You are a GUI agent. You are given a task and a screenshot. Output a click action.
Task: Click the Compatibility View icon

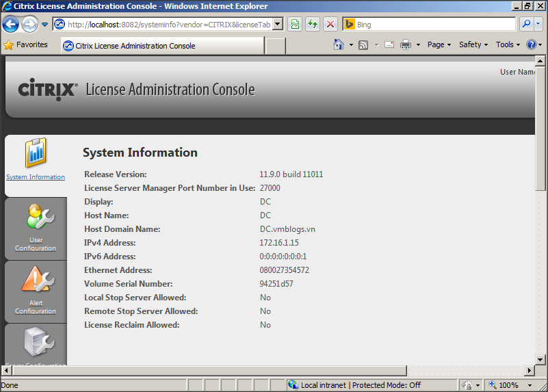point(295,25)
